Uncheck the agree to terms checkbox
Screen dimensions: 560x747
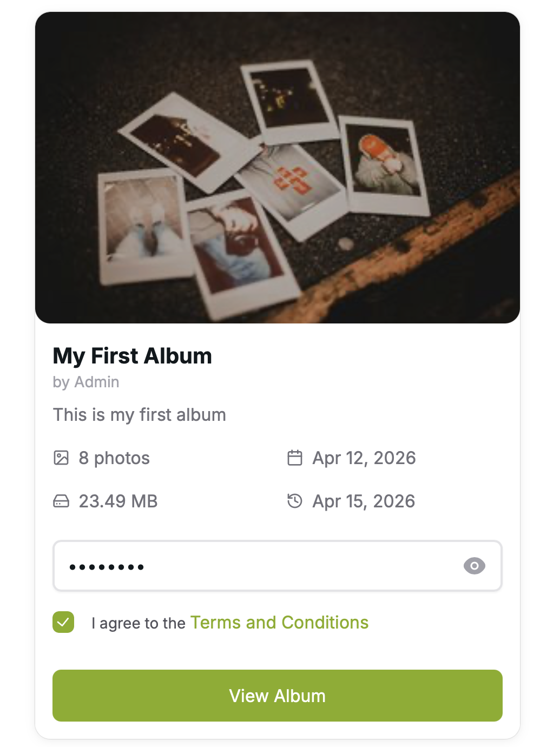[x=63, y=622]
